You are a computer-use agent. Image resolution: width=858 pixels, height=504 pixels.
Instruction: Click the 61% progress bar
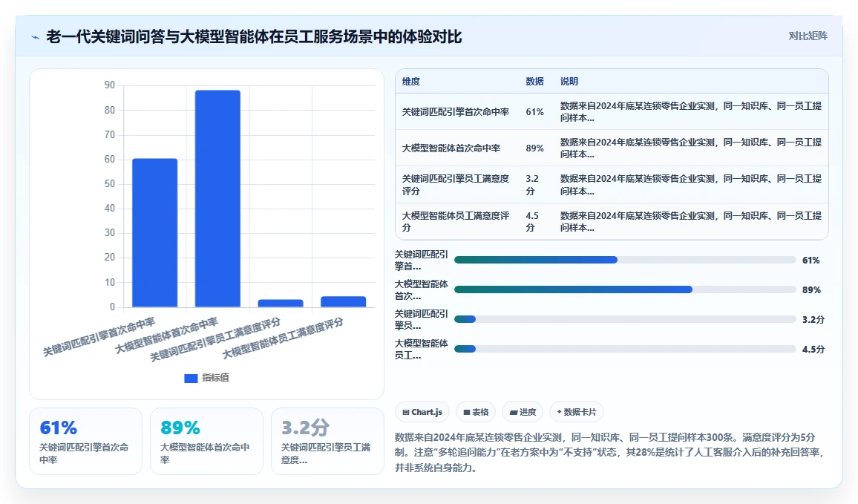coord(625,260)
